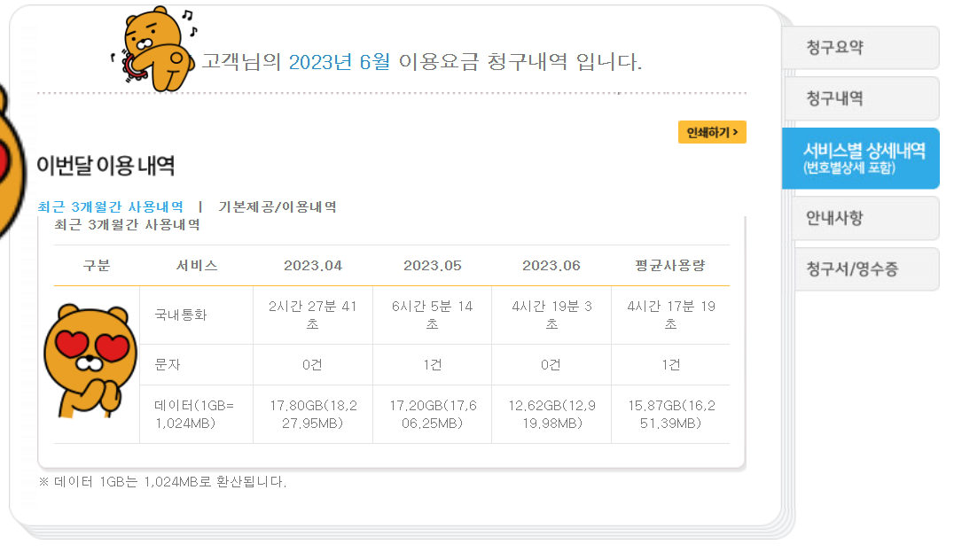Viewport: 954px width, 560px height.
Task: Click the 17.80GB data usage cell
Action: (x=313, y=414)
